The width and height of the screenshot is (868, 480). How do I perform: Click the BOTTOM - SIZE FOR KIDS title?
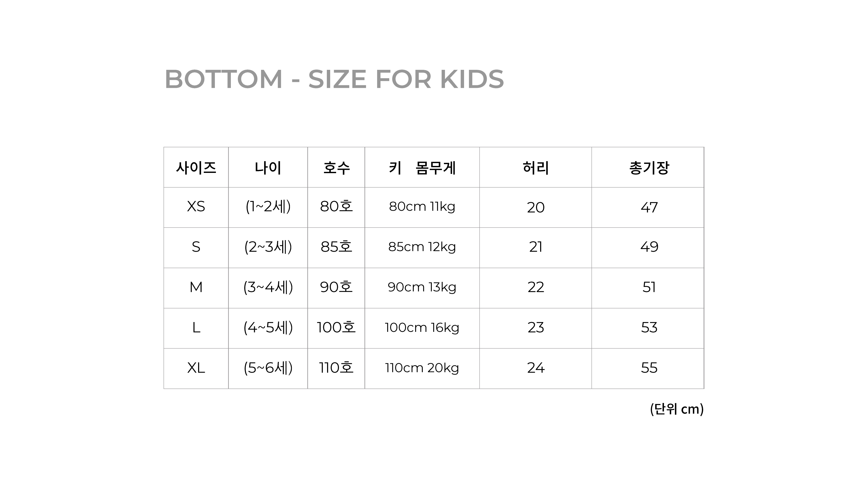[x=334, y=79]
